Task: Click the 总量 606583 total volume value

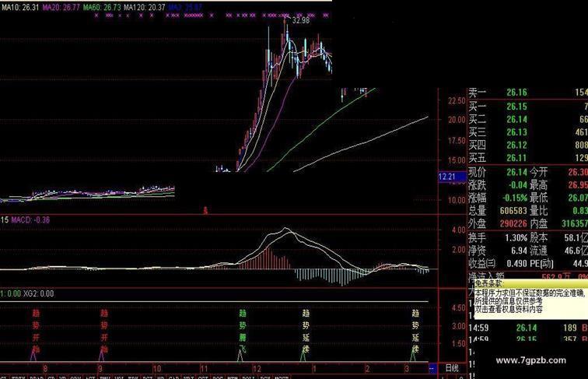Action: 513,211
